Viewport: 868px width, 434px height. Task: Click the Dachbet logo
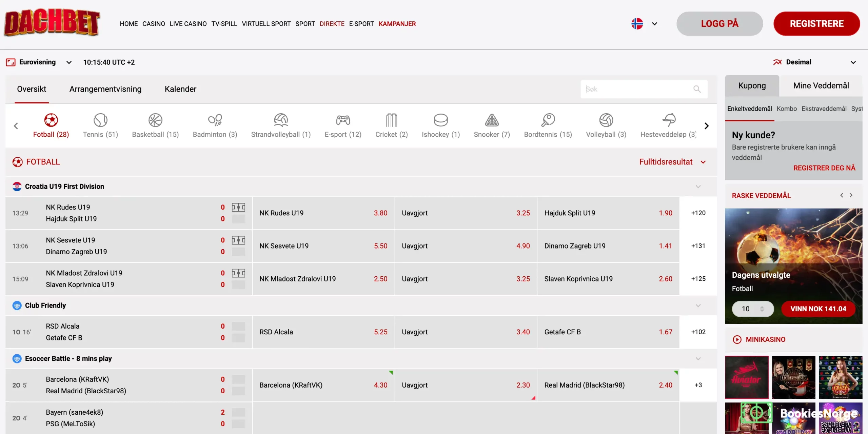52,22
